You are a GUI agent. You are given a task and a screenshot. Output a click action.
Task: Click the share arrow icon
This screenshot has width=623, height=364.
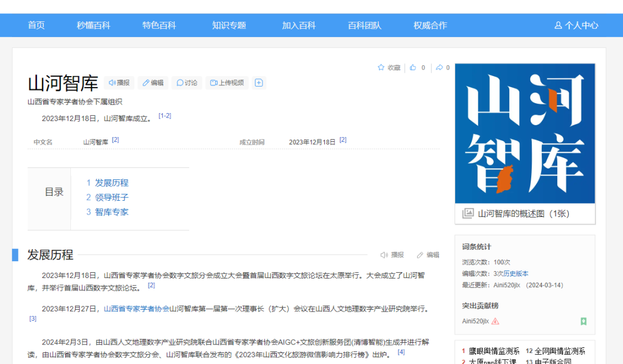pyautogui.click(x=439, y=67)
